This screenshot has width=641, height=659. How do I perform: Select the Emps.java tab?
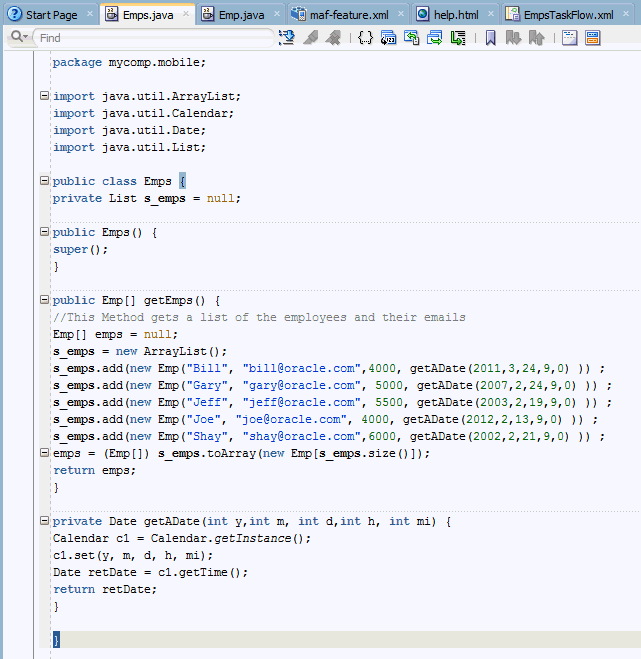[x=148, y=15]
